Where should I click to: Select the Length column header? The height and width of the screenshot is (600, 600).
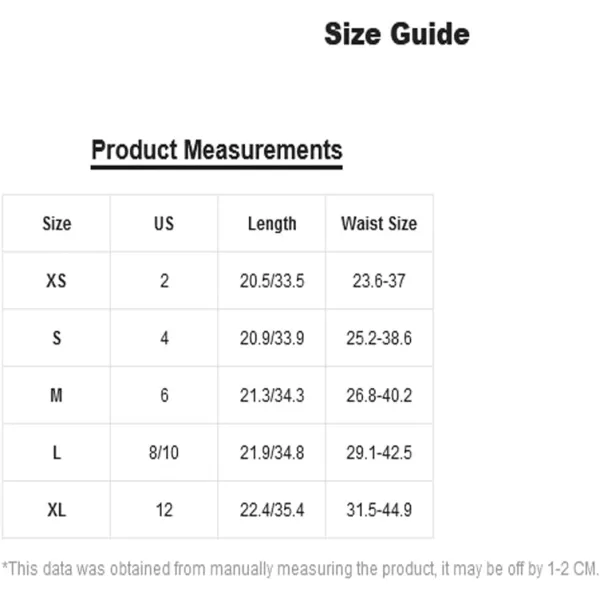[272, 224]
